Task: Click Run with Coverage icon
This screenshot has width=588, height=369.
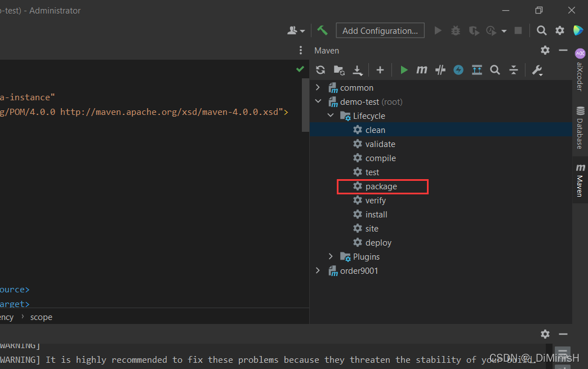Action: click(x=474, y=31)
